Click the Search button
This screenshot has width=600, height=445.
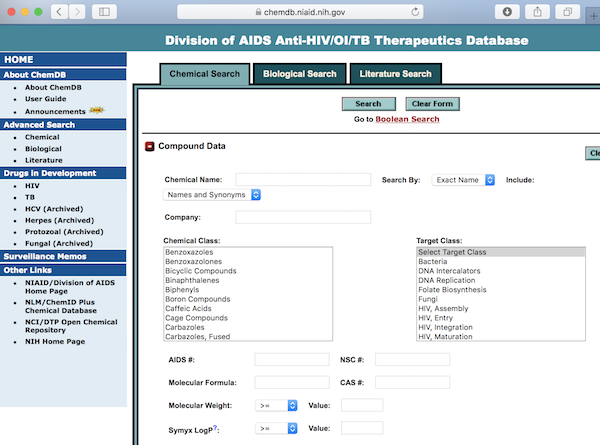[368, 104]
